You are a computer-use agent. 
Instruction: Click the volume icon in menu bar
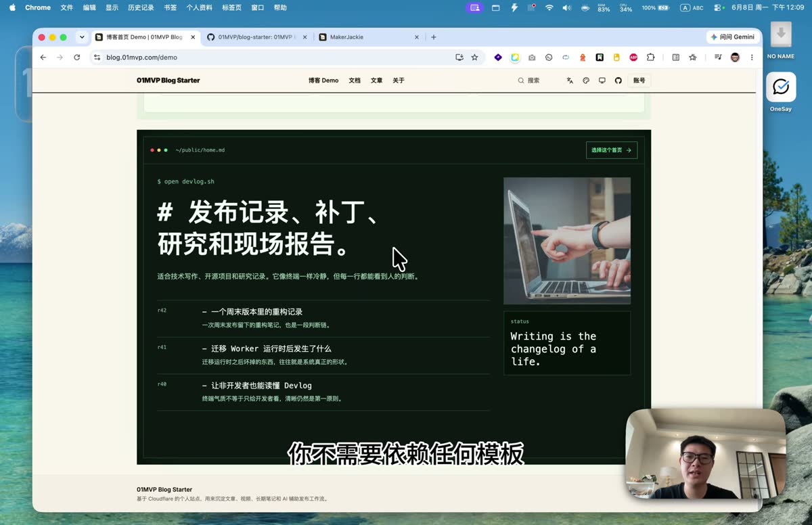[x=567, y=7]
